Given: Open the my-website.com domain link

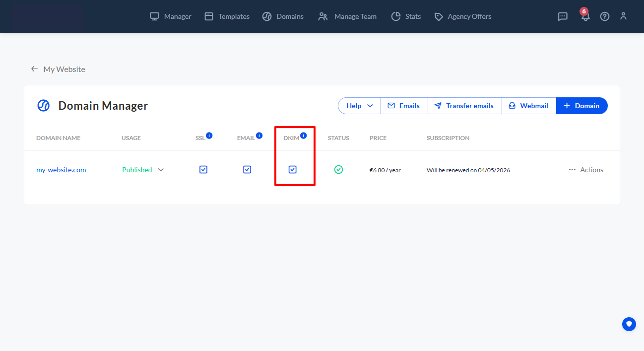Looking at the screenshot, I should (x=61, y=169).
